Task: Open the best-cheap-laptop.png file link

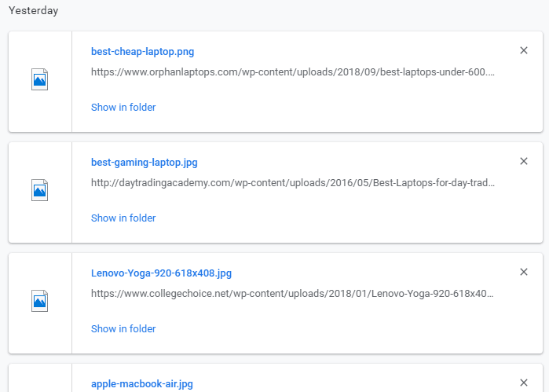Action: click(142, 52)
